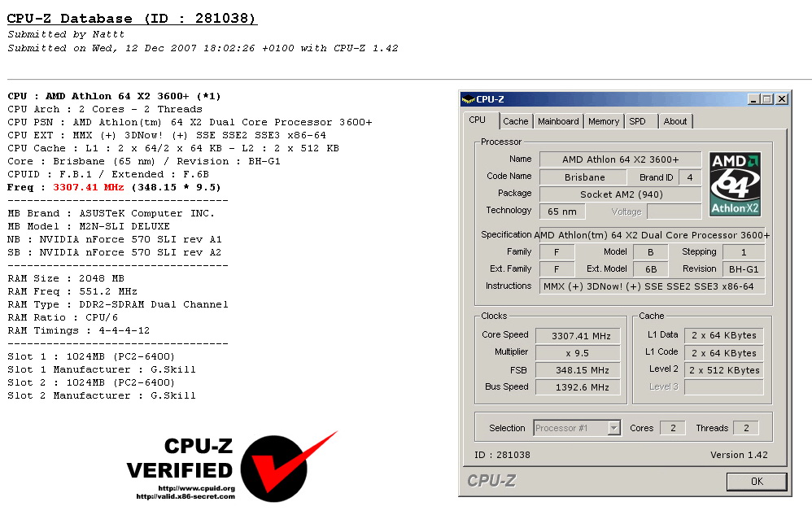This screenshot has width=812, height=515.
Task: Maximize the CPU-Z window
Action: pyautogui.click(x=767, y=99)
